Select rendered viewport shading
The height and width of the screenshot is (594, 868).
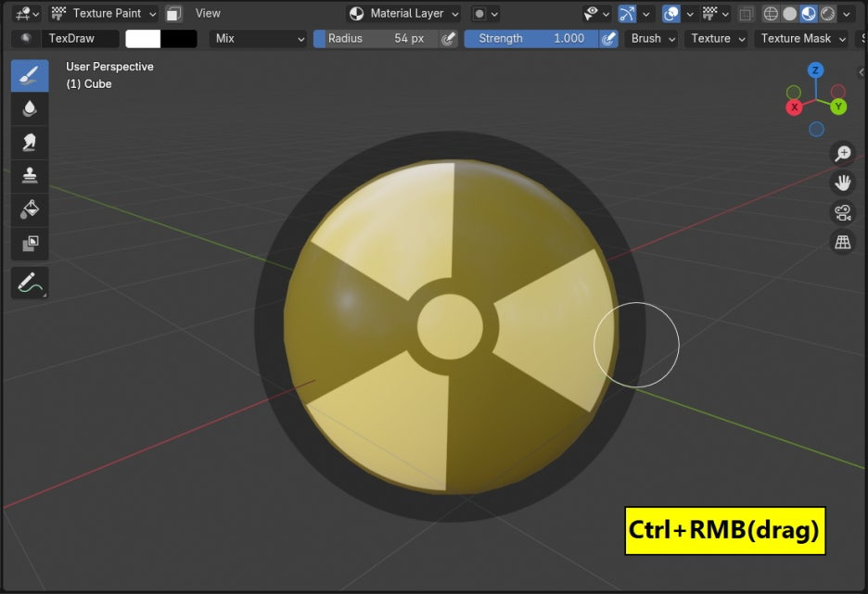(827, 14)
